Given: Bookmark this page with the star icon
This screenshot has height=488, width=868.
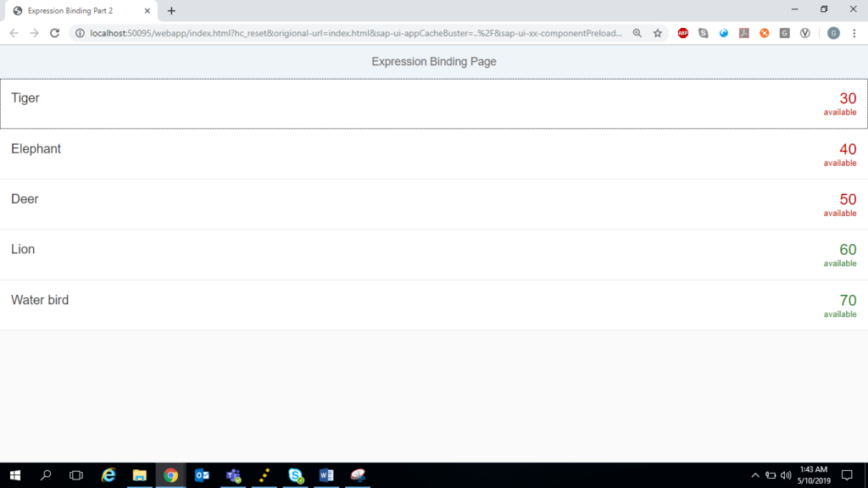Looking at the screenshot, I should 658,33.
